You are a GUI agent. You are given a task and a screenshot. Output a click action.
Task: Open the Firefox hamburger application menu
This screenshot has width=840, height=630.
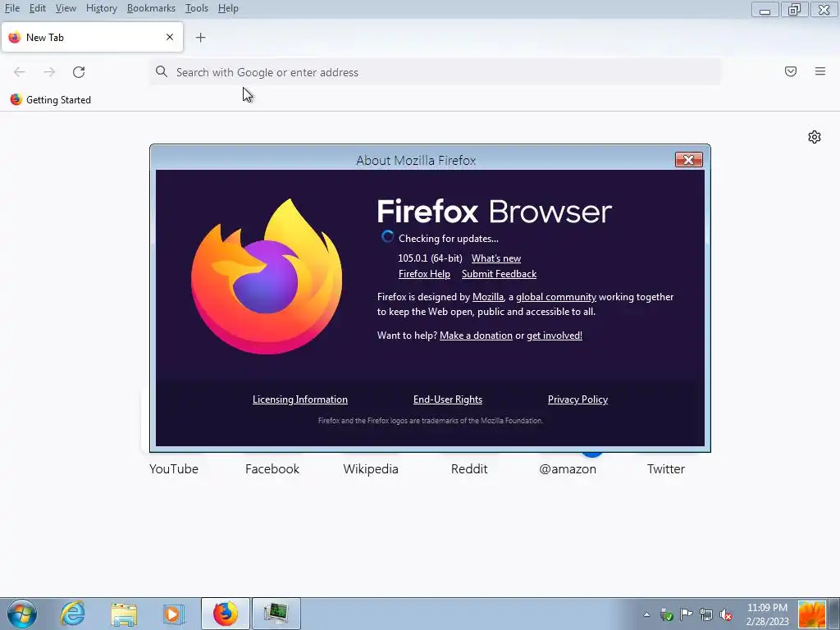pyautogui.click(x=820, y=71)
